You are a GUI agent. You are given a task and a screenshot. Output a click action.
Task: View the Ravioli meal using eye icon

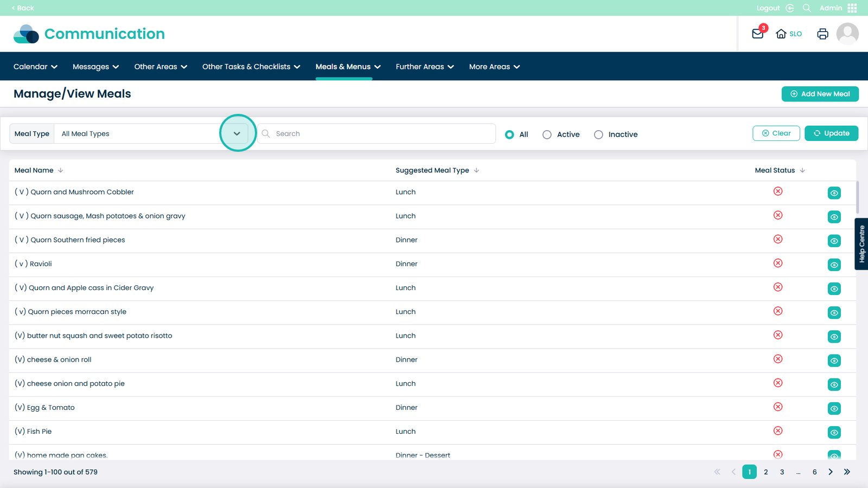tap(834, 265)
